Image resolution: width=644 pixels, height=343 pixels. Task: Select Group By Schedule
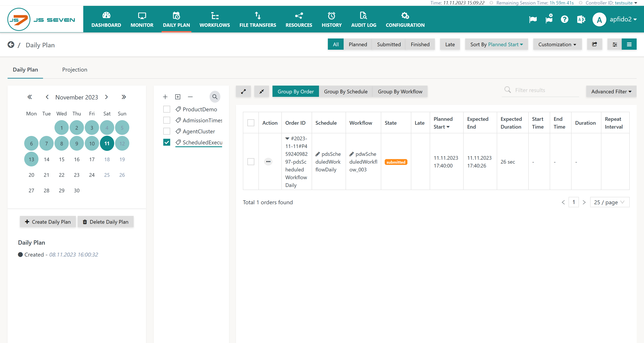pos(346,91)
